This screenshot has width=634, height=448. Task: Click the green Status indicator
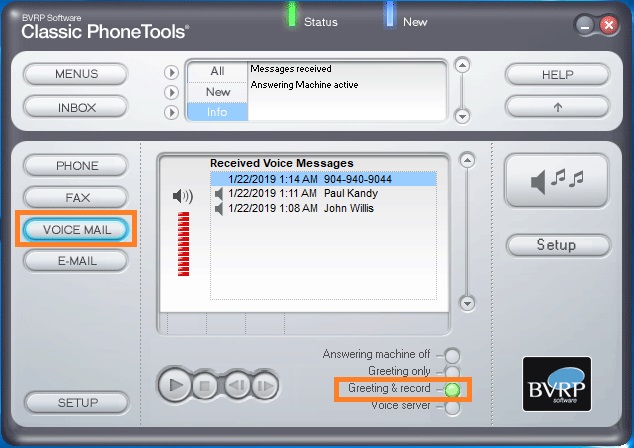click(x=292, y=15)
